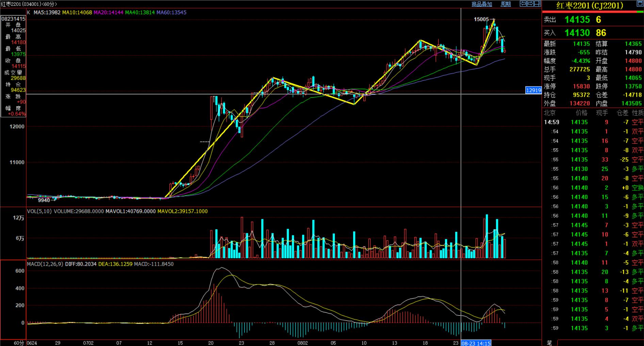Click the window icon beside 红枣2201(CJ2201)

pyautogui.click(x=640, y=4)
